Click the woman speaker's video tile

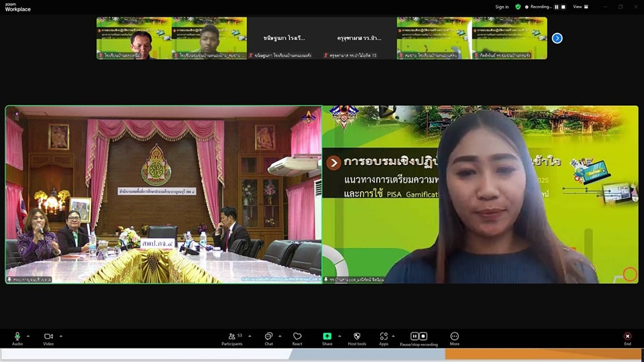click(480, 194)
